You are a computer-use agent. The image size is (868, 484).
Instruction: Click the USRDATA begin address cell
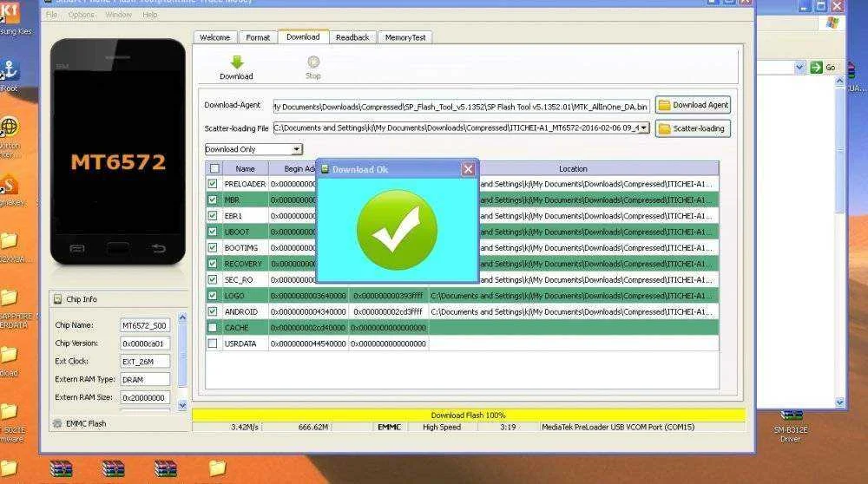click(x=308, y=343)
